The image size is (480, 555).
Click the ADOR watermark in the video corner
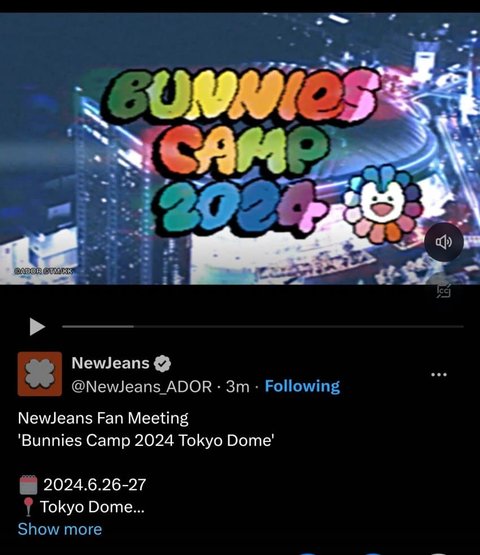click(44, 271)
